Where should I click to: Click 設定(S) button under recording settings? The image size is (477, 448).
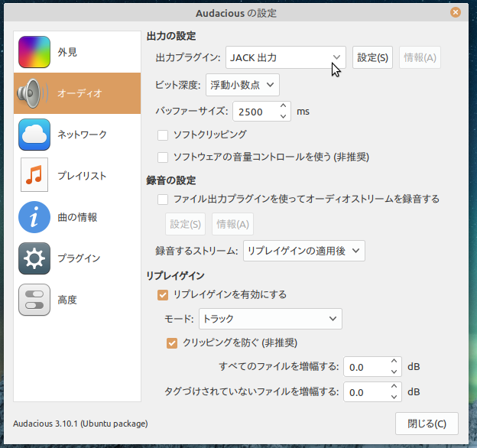(x=185, y=224)
